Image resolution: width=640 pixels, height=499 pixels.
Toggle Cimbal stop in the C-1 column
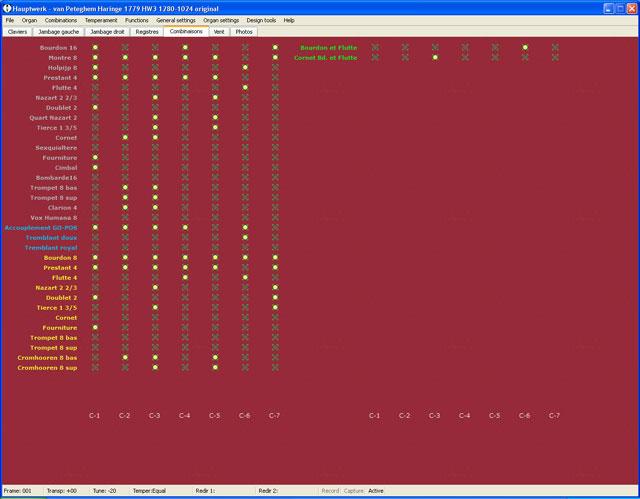click(x=95, y=167)
